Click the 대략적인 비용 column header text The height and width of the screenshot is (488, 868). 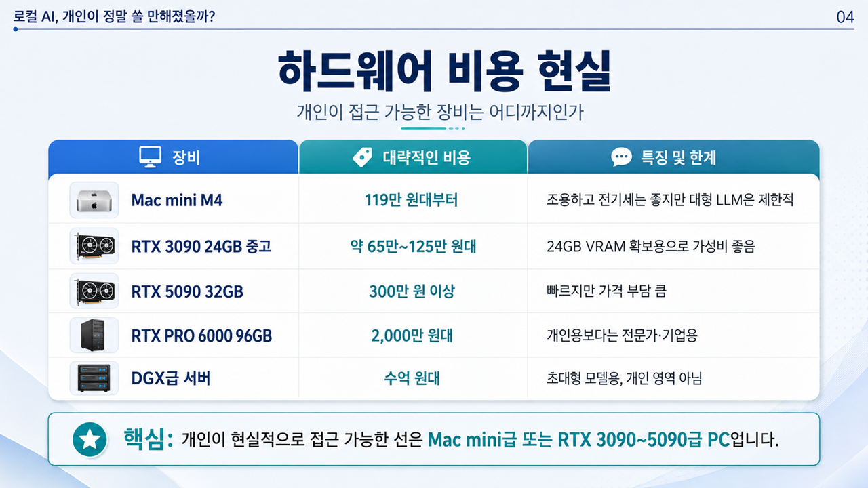(x=427, y=158)
